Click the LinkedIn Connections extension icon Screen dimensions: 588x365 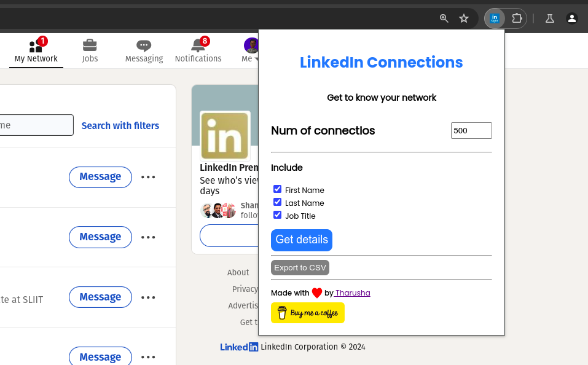[x=494, y=18]
